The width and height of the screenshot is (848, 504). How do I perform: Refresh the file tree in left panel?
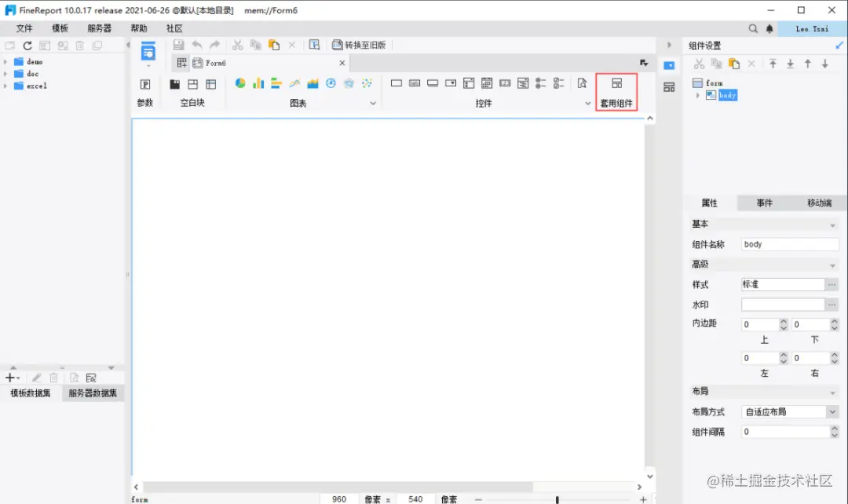click(27, 46)
